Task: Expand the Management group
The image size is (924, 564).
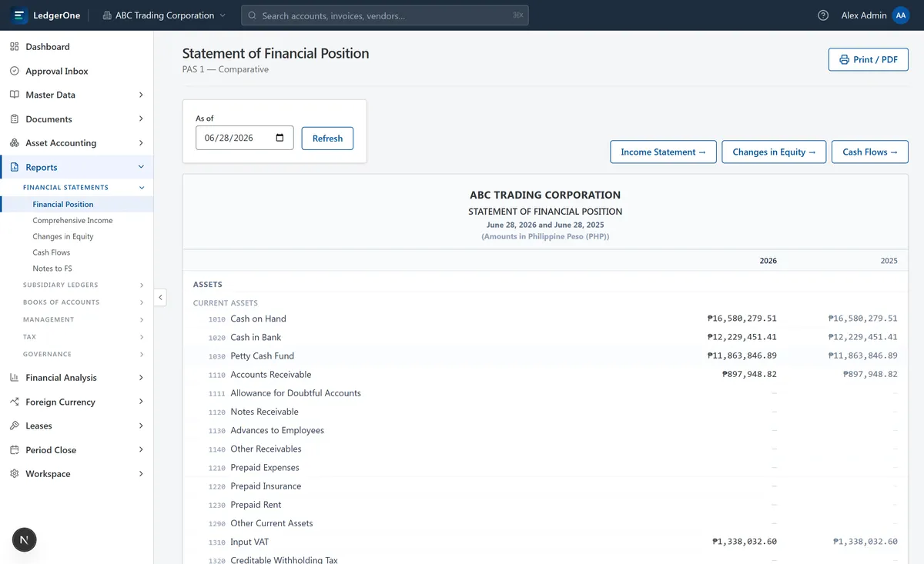Action: click(142, 320)
